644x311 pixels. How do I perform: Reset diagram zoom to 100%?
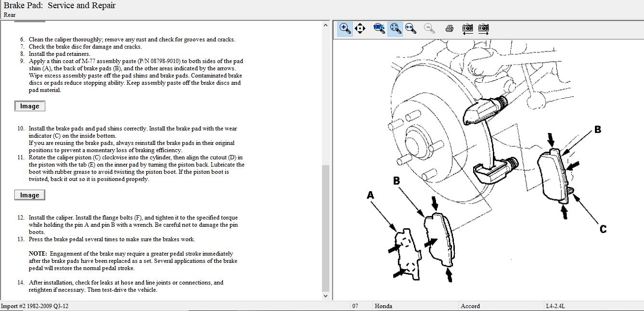379,28
